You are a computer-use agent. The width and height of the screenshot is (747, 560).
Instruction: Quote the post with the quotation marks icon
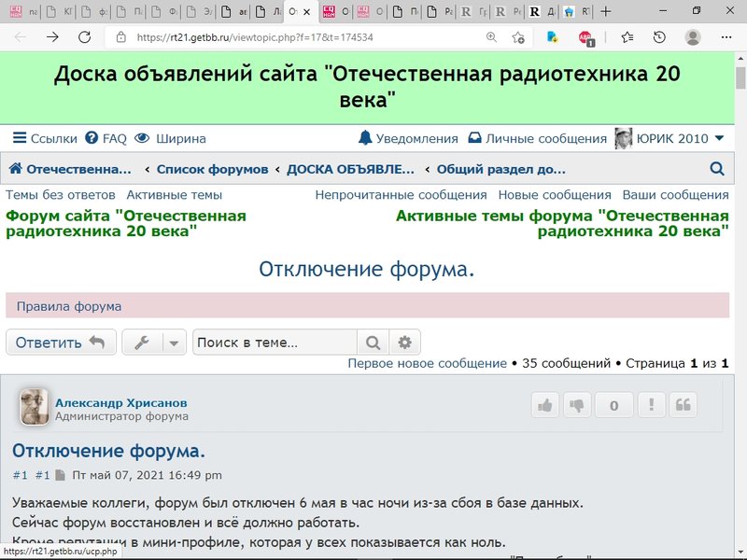[x=684, y=405]
